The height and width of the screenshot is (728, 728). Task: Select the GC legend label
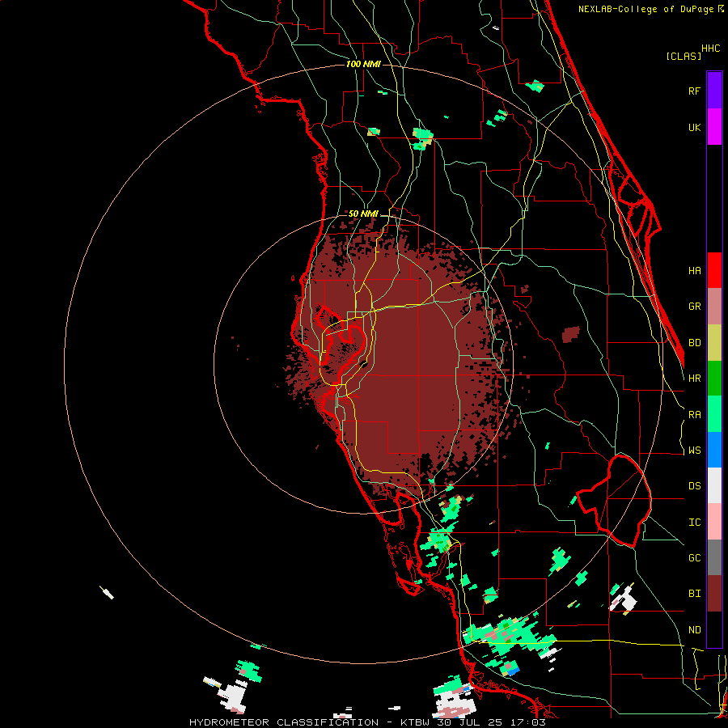pos(694,558)
